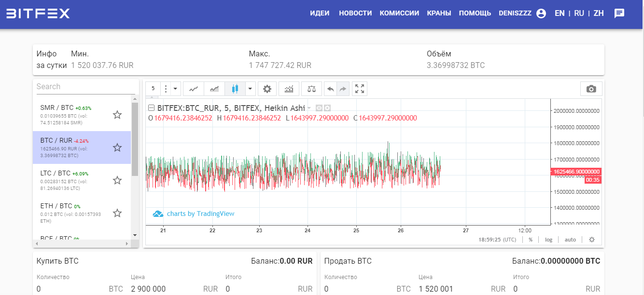
Task: Click pair list horizontal scroll right arrow
Action: [127, 243]
